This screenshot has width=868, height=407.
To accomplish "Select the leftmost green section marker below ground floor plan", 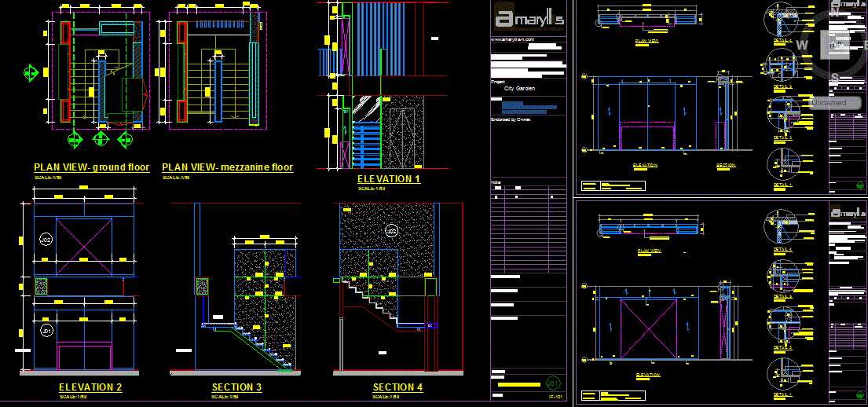I will point(75,140).
